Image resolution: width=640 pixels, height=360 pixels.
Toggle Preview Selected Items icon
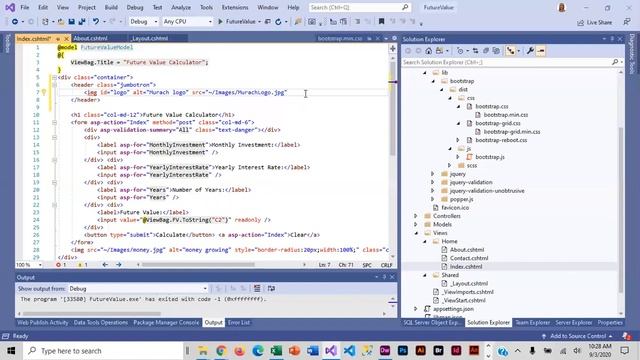click(x=541, y=51)
